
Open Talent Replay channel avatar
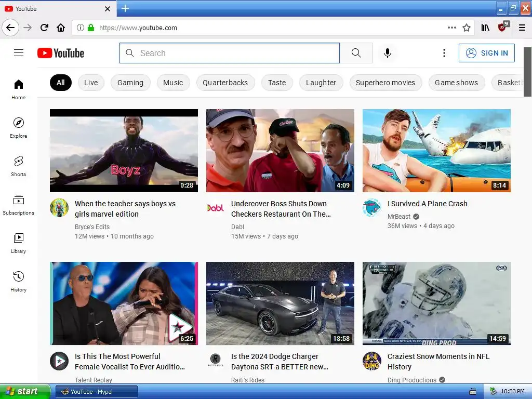click(59, 361)
